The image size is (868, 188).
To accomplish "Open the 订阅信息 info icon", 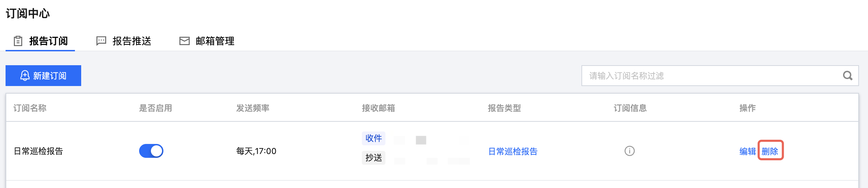I will pyautogui.click(x=629, y=151).
